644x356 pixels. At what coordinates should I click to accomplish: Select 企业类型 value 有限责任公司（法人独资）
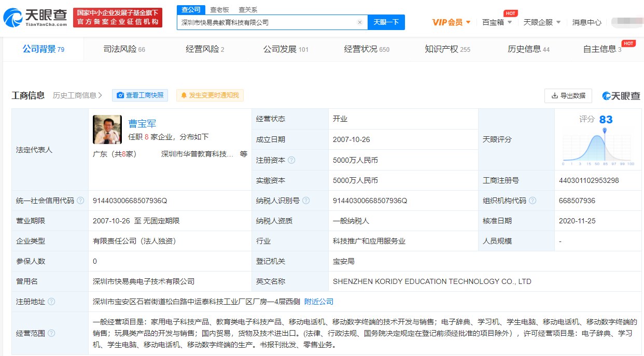[136, 241]
